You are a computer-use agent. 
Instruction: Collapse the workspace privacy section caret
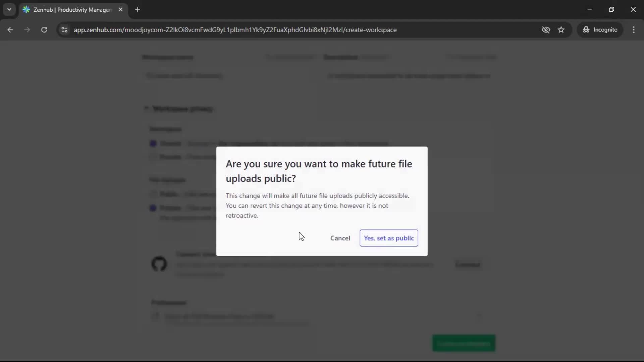point(147,109)
